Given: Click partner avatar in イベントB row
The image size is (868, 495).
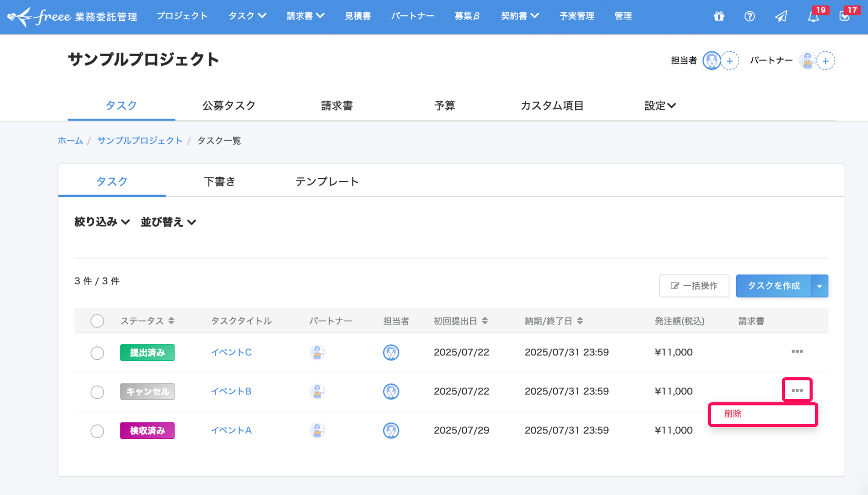Looking at the screenshot, I should click(317, 391).
